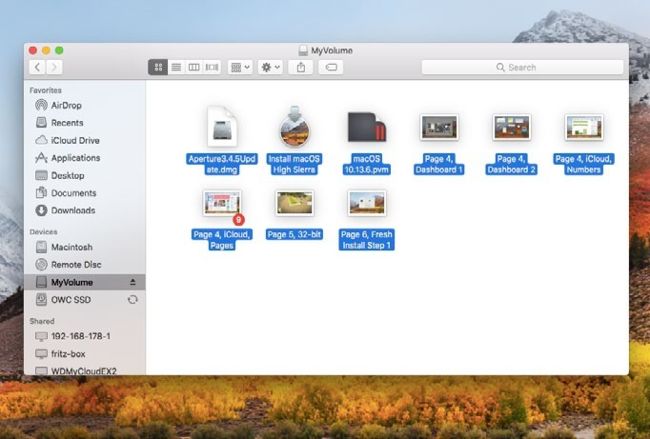Screen dimensions: 650x439
Task: Click the Page 5, 32-bit file name
Action: pyautogui.click(x=294, y=235)
